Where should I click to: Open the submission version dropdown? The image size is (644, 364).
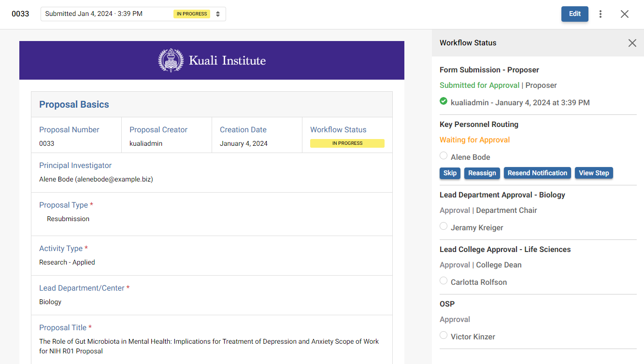coord(133,14)
